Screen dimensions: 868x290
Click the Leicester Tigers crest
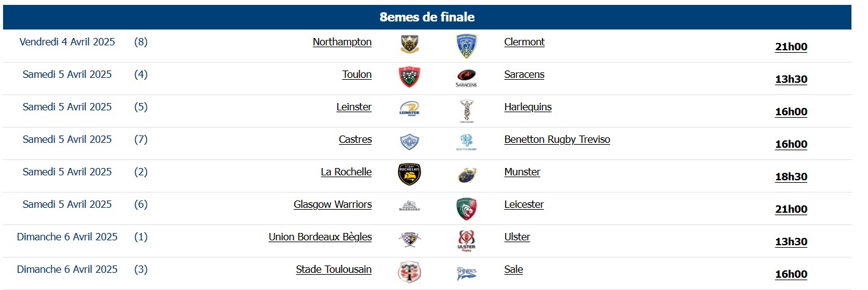tap(466, 208)
